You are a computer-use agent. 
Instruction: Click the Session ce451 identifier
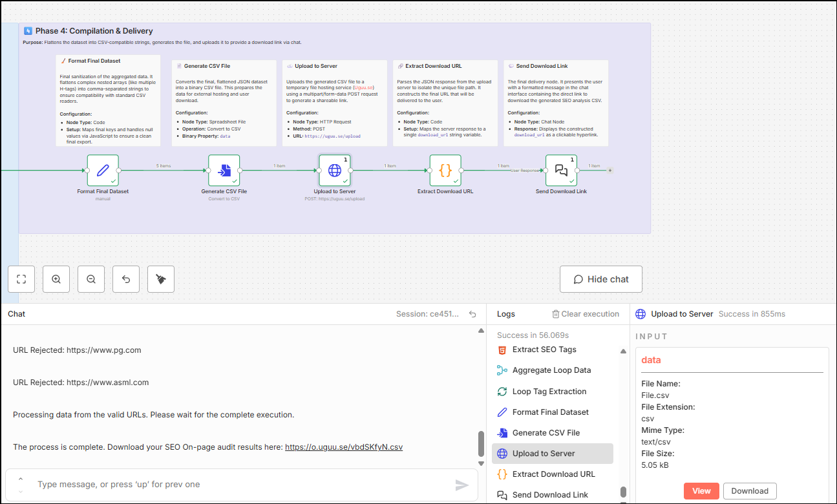428,314
